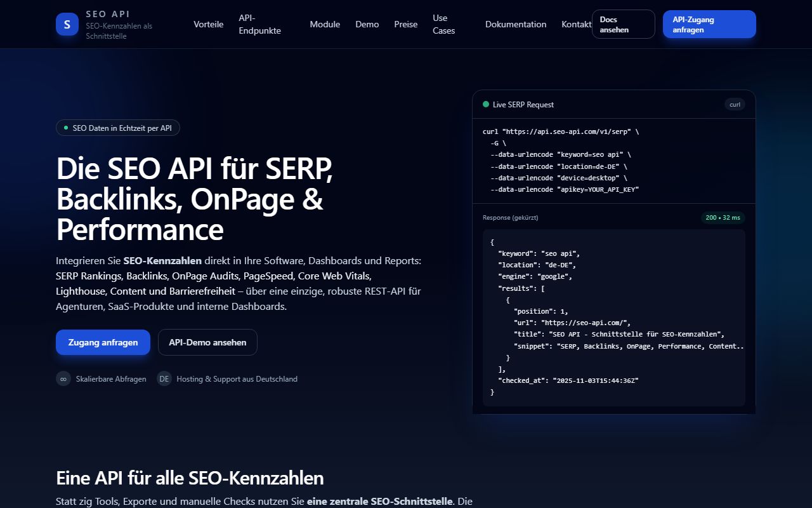Click the main "Die SEO API für SERP" headline

tap(195, 199)
